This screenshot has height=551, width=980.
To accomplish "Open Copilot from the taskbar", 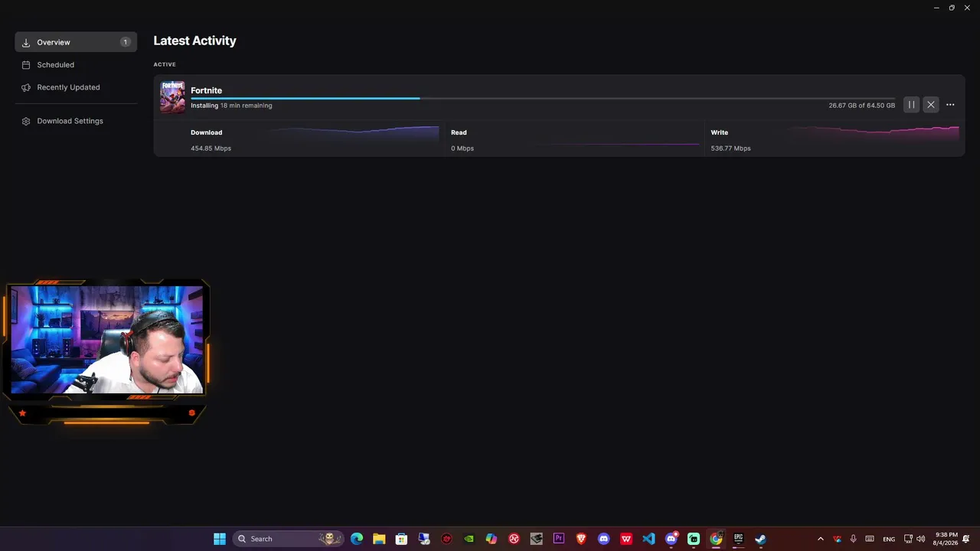I will point(492,539).
